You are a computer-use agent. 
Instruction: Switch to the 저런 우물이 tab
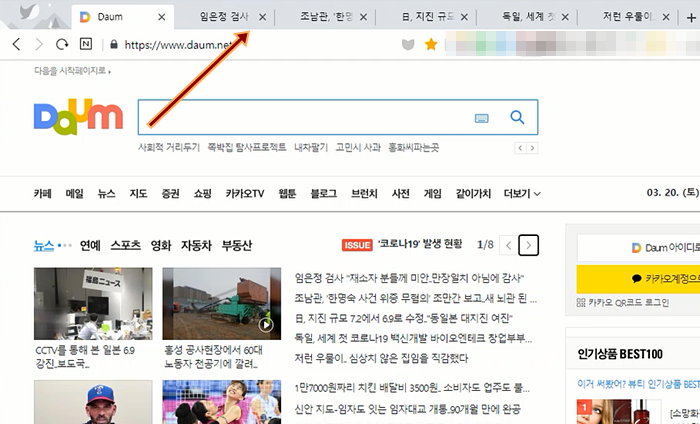tap(628, 17)
